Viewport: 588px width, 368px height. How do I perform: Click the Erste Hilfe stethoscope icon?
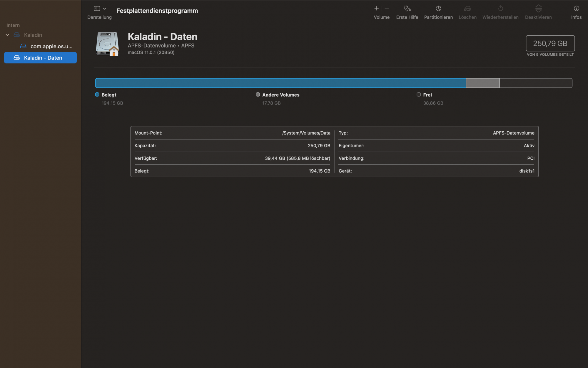pos(407,9)
